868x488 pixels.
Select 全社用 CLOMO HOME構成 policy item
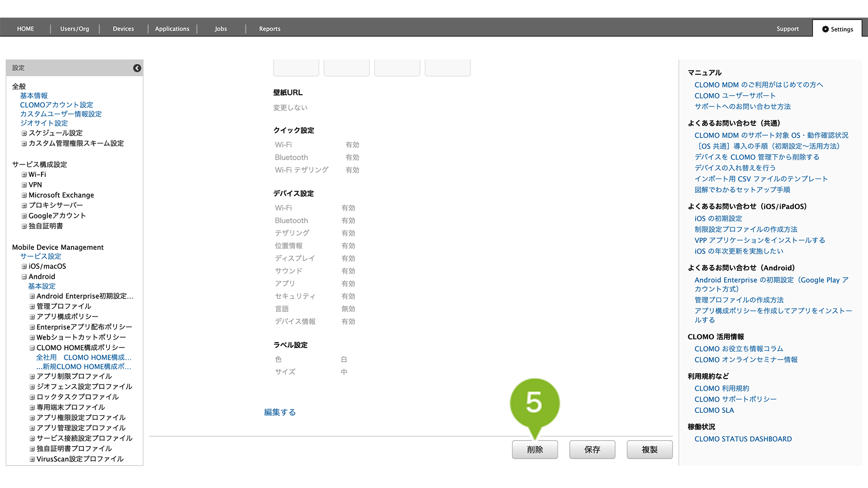[83, 358]
